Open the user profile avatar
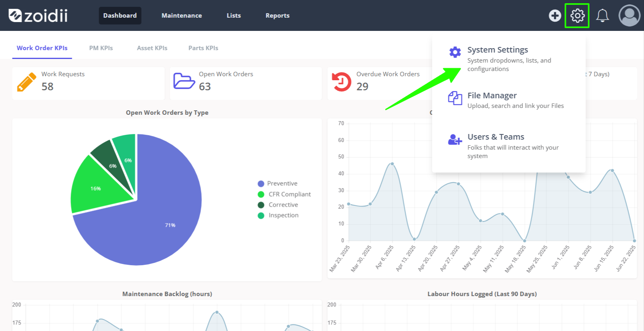Viewport: 644px width, 331px height. (x=630, y=16)
